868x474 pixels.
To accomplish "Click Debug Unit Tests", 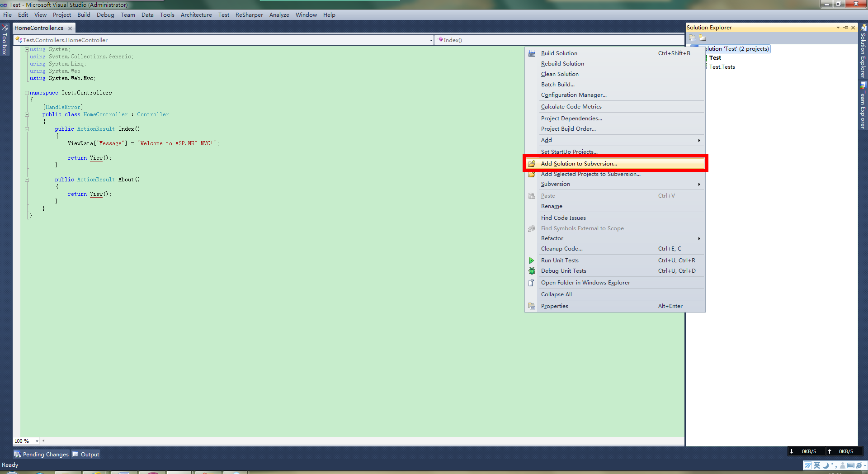I will (615, 271).
